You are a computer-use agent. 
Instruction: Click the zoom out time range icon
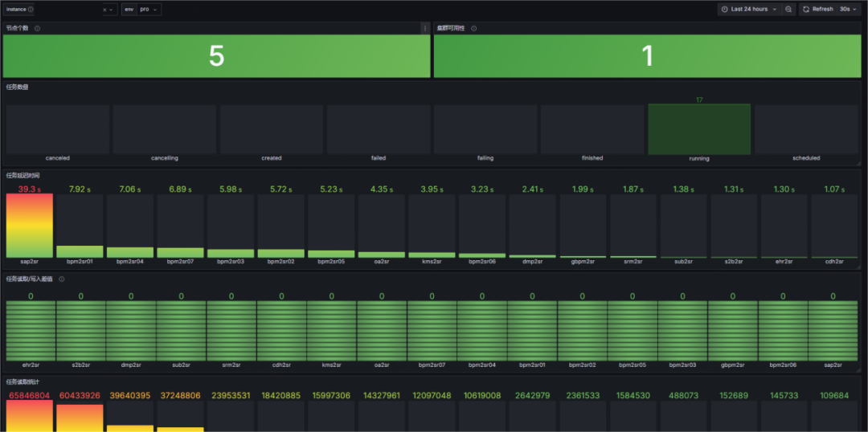click(x=788, y=10)
